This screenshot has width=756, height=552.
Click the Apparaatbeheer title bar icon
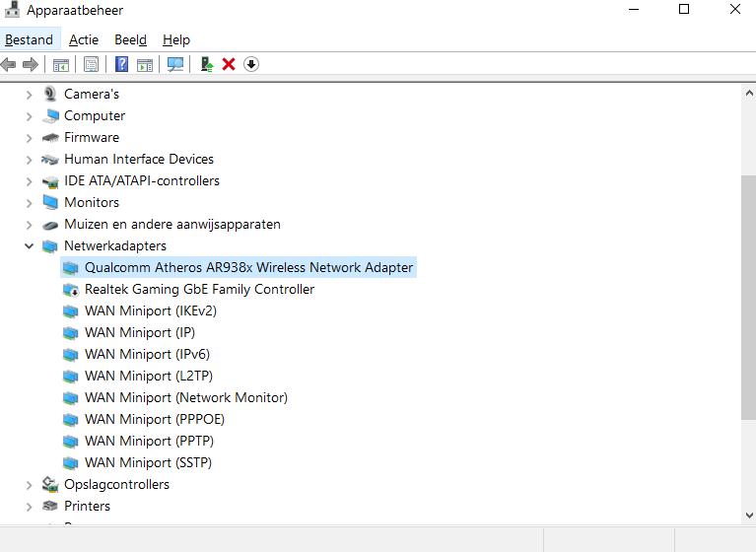[x=12, y=9]
